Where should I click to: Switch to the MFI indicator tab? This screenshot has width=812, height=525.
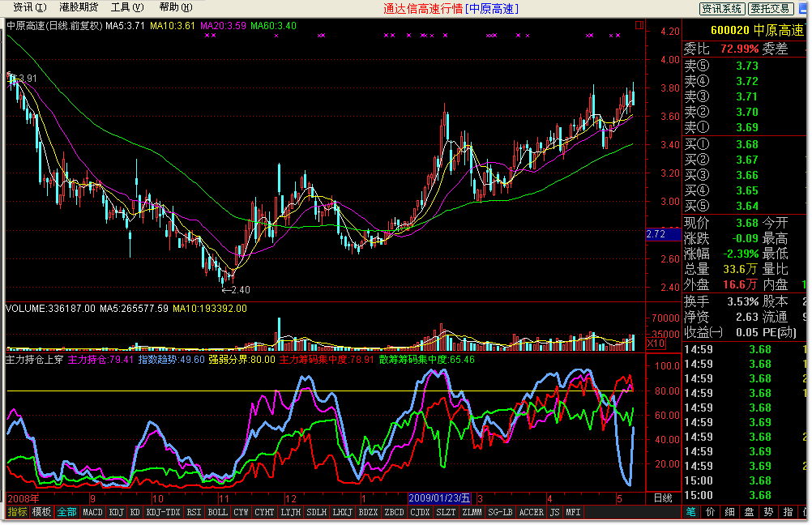573,512
